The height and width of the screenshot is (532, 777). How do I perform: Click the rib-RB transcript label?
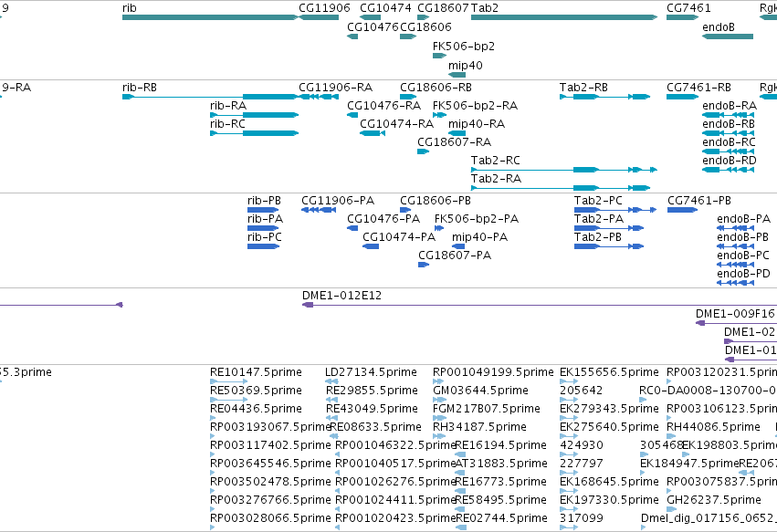140,88
